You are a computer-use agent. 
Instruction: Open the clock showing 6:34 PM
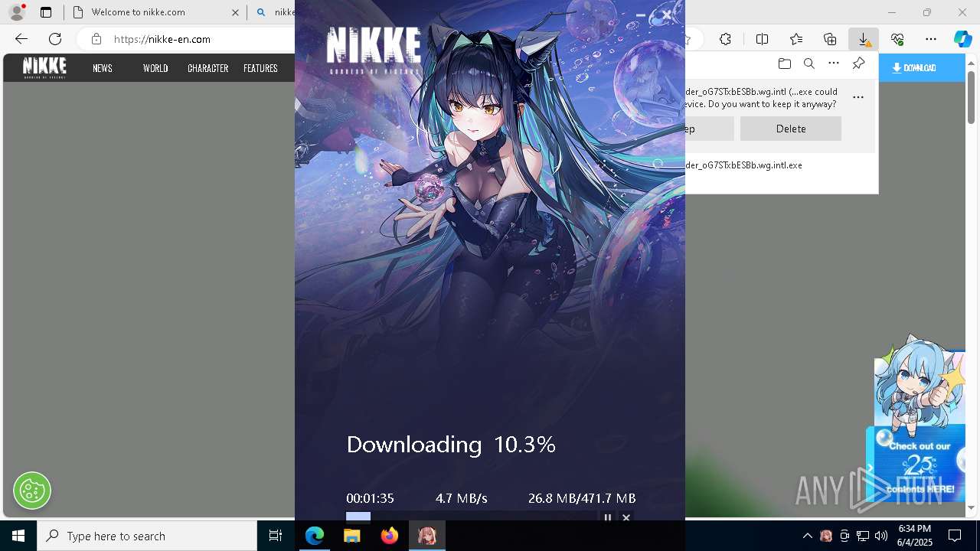pos(914,536)
